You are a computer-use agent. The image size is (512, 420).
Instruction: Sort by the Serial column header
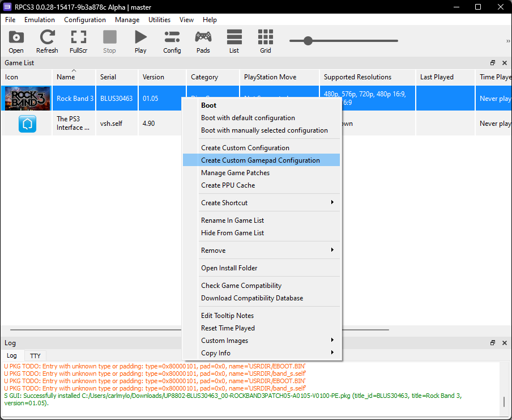117,77
